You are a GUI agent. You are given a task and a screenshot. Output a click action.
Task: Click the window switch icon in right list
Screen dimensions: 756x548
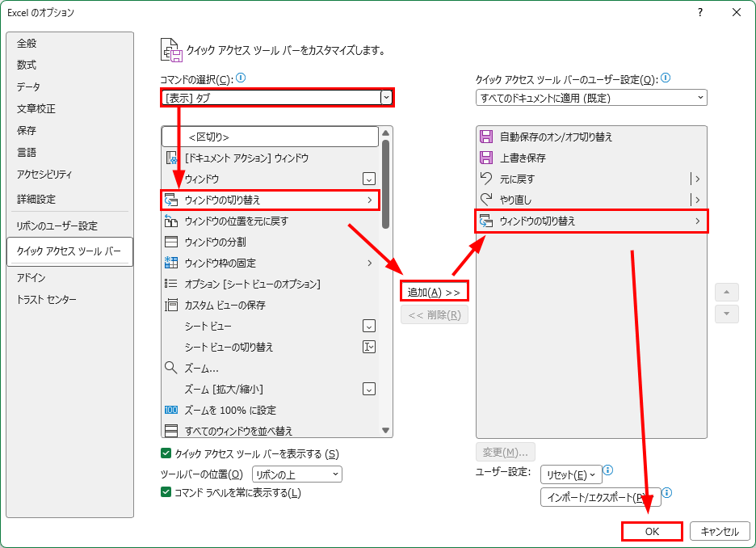[486, 221]
